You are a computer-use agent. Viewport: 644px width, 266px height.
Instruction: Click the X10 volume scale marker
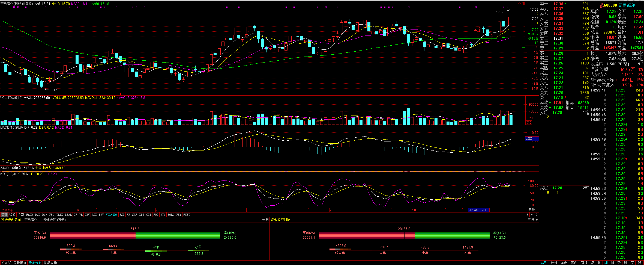tap(529, 123)
